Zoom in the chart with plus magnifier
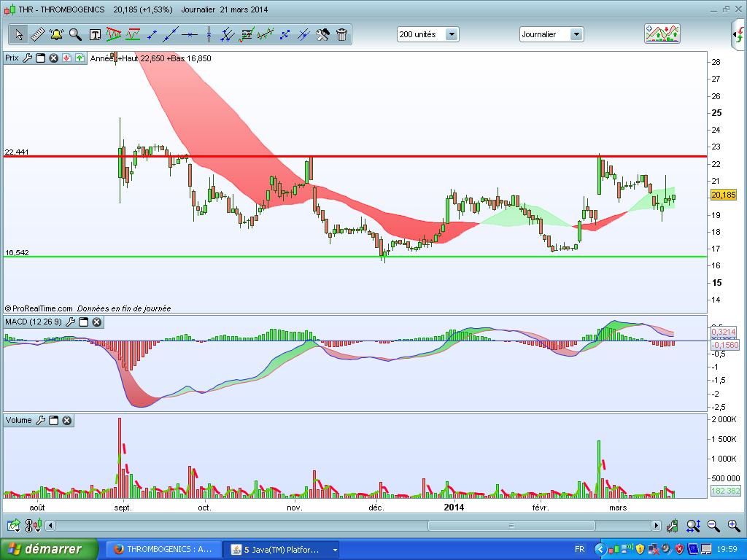 point(734,526)
